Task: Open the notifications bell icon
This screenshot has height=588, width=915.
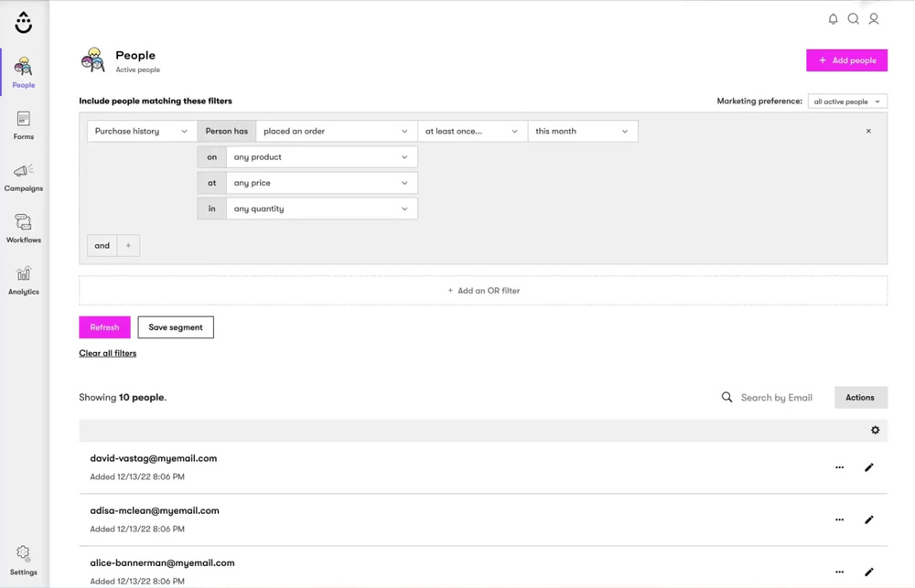Action: [x=833, y=19]
